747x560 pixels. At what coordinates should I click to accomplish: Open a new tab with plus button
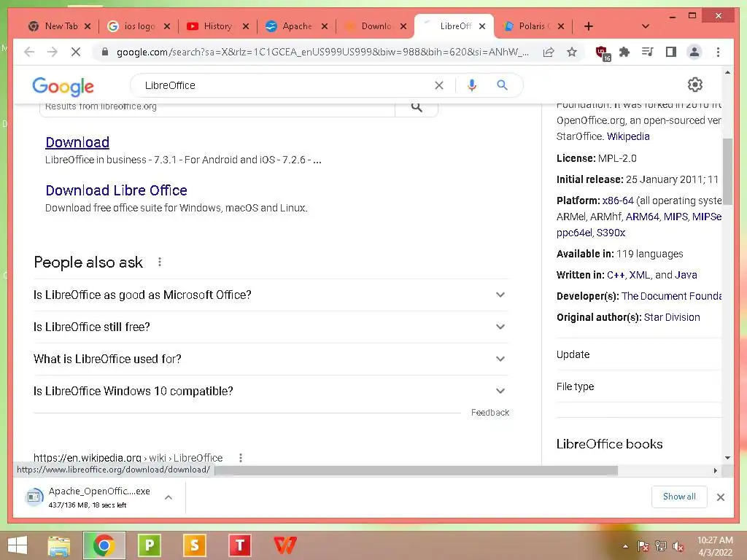(x=589, y=26)
